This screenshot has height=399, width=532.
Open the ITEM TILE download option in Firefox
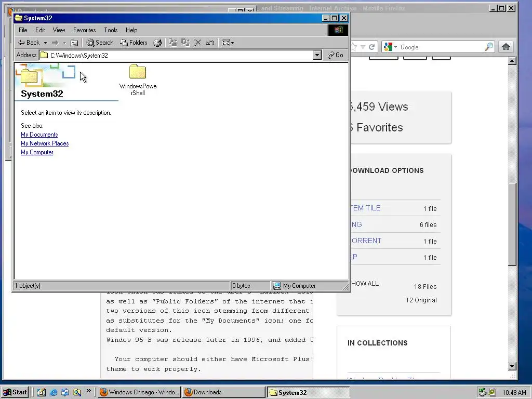click(366, 208)
